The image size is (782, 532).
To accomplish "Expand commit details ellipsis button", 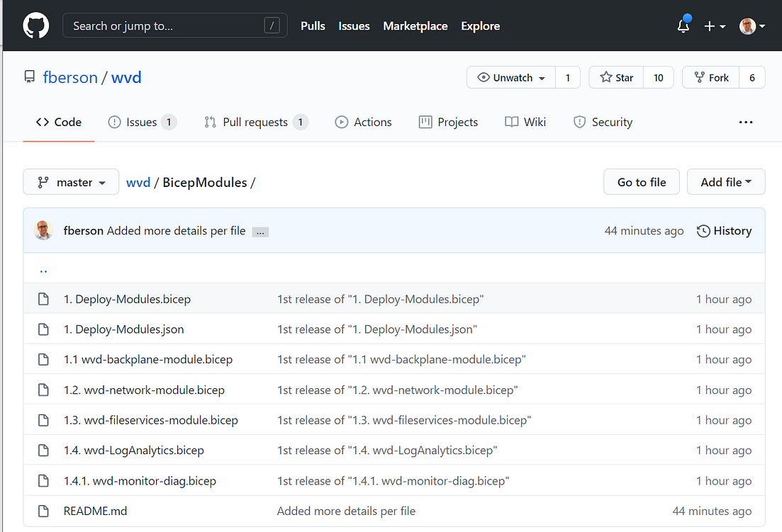I will (260, 232).
